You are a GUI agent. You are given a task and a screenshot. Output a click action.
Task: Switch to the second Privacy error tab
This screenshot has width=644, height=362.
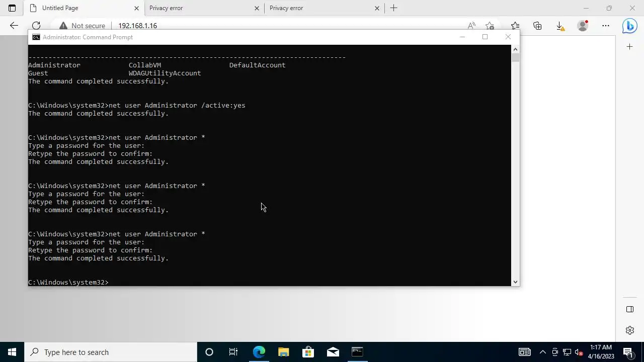coord(324,8)
